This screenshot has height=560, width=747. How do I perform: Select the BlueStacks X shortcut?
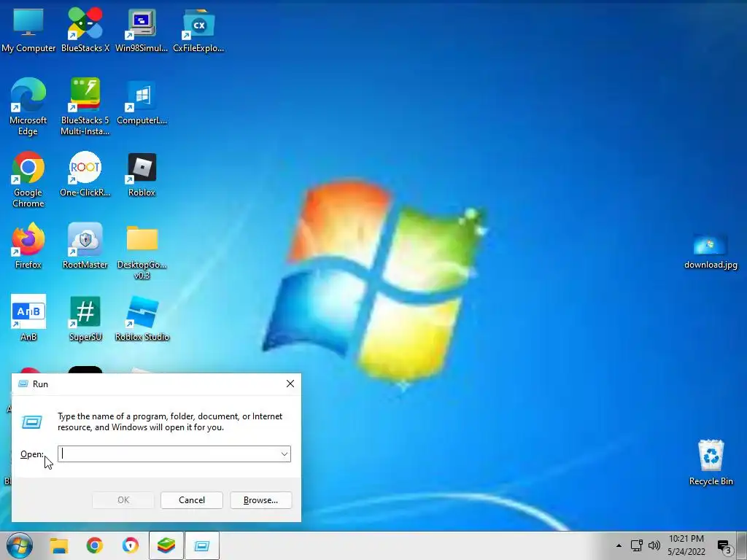(x=85, y=29)
